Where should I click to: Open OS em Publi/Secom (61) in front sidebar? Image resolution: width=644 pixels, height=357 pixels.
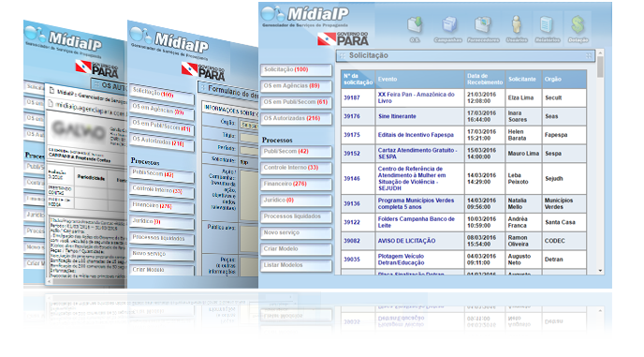[296, 102]
